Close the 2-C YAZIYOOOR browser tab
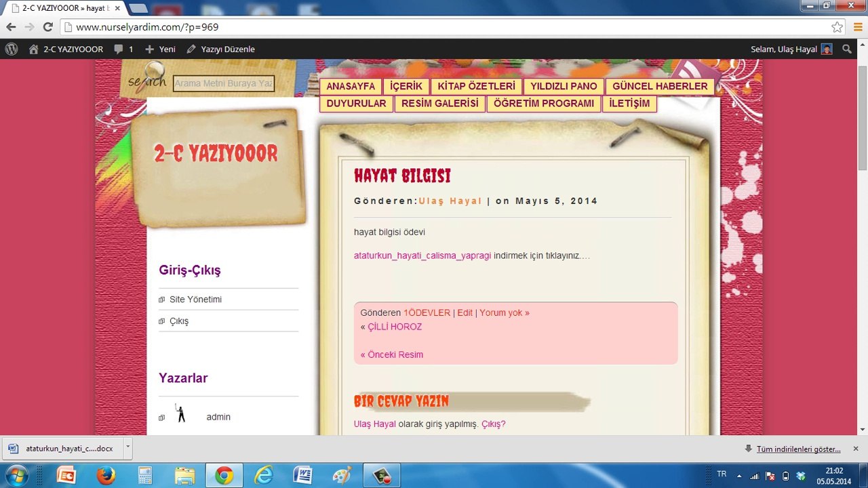The image size is (868, 488). (x=117, y=8)
